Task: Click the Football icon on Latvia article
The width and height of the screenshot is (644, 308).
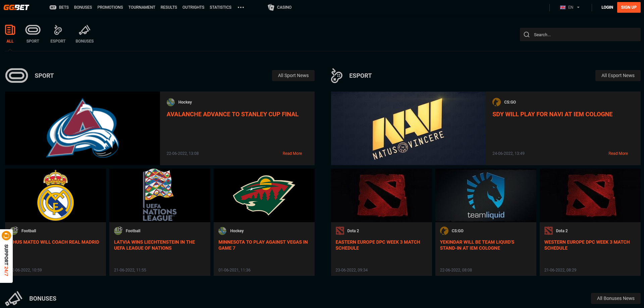Action: [118, 231]
